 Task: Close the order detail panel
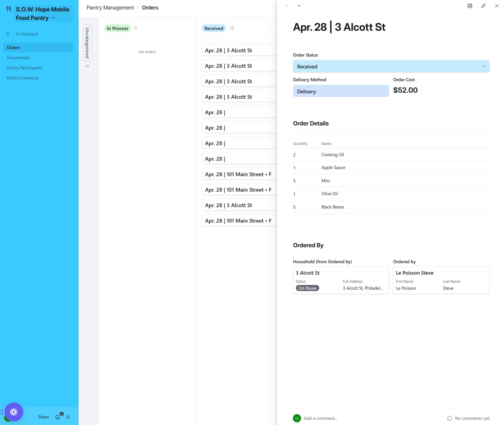(497, 6)
